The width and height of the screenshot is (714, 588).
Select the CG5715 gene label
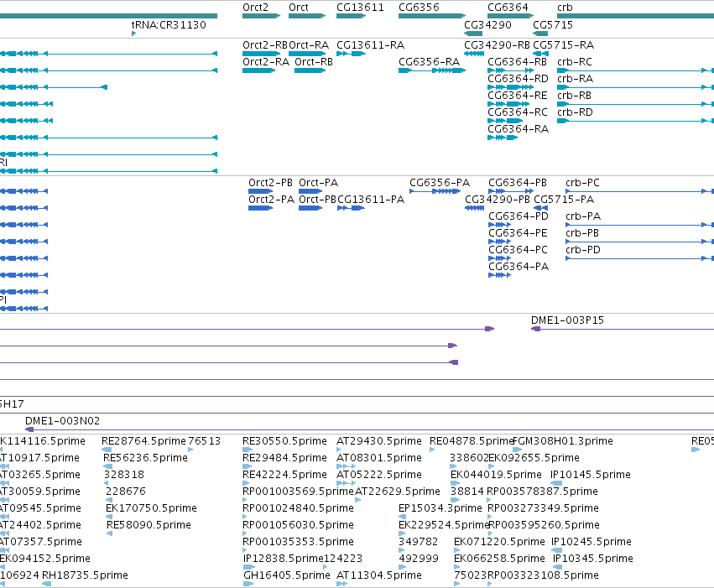click(x=553, y=24)
